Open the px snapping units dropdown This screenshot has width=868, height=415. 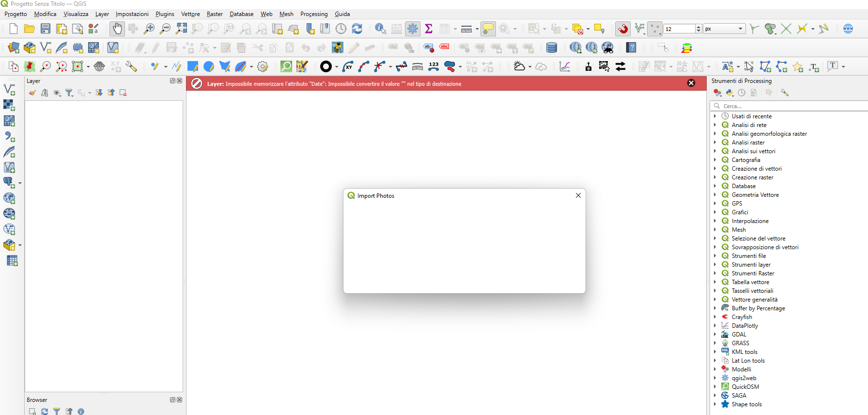(x=725, y=29)
